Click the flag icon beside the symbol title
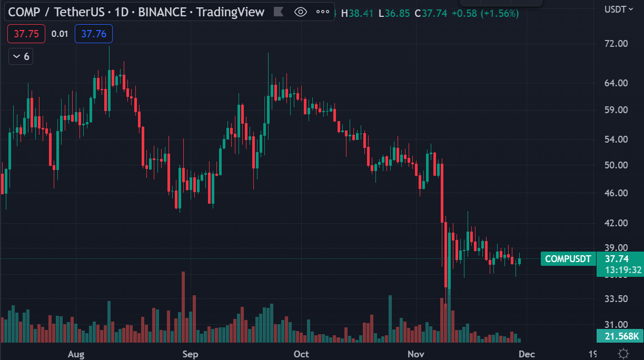Viewport: 644px width, 360px height. (279, 12)
